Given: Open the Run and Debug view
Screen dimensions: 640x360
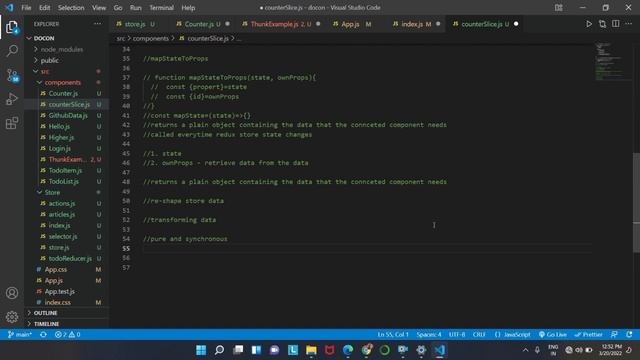Looking at the screenshot, I should [x=12, y=99].
